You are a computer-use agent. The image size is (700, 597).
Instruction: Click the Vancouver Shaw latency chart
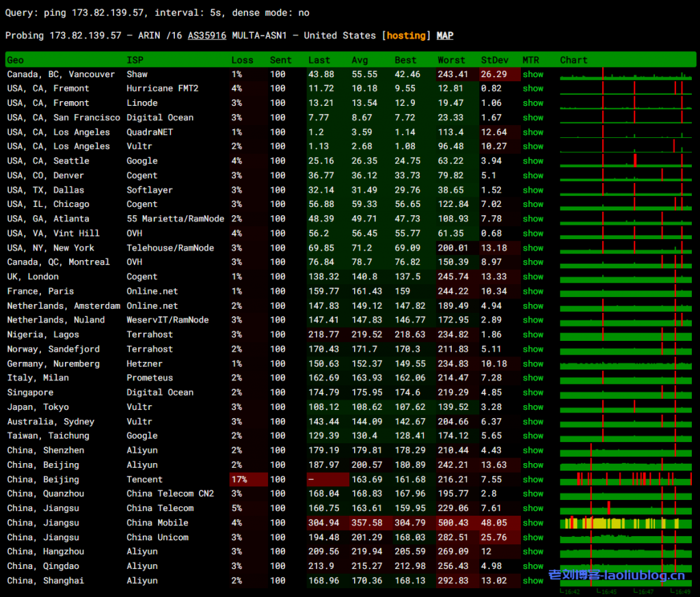click(624, 74)
